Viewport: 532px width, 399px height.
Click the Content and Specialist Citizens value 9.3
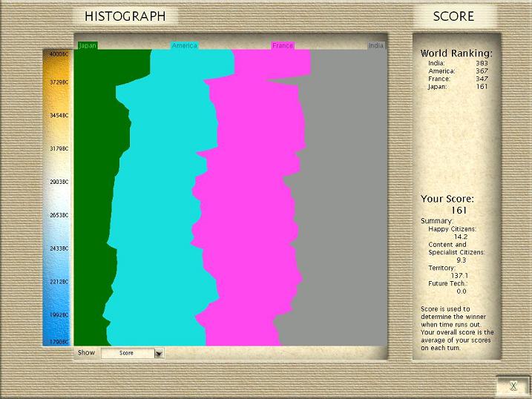pos(462,260)
